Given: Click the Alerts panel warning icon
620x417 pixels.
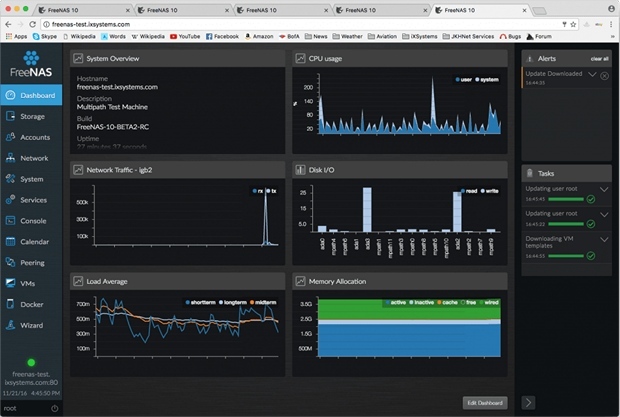Looking at the screenshot, I should coord(530,59).
